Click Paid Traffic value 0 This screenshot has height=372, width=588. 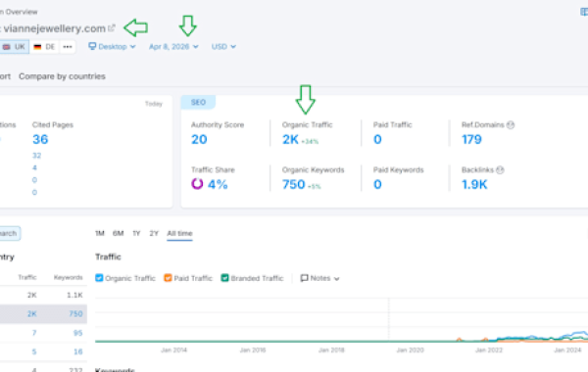[377, 139]
